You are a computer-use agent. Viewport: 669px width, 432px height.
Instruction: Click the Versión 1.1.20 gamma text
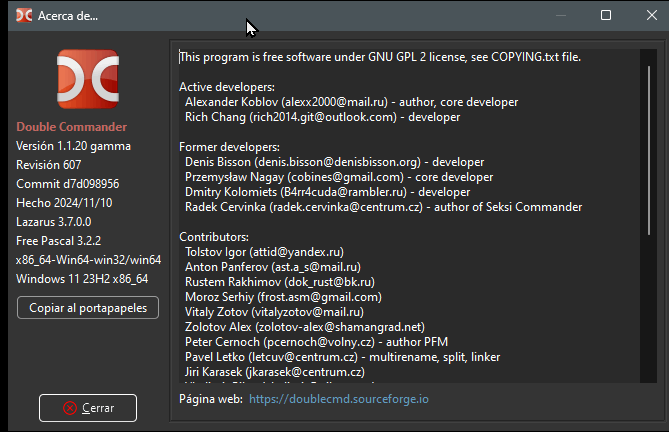pos(73,146)
